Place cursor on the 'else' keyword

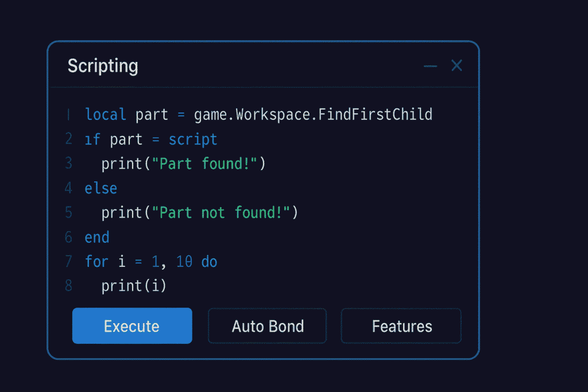pos(101,188)
